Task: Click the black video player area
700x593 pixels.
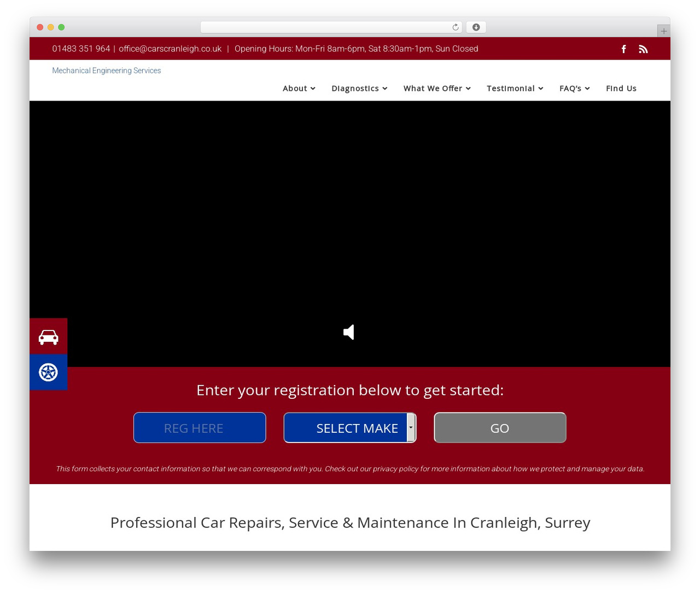Action: (350, 234)
